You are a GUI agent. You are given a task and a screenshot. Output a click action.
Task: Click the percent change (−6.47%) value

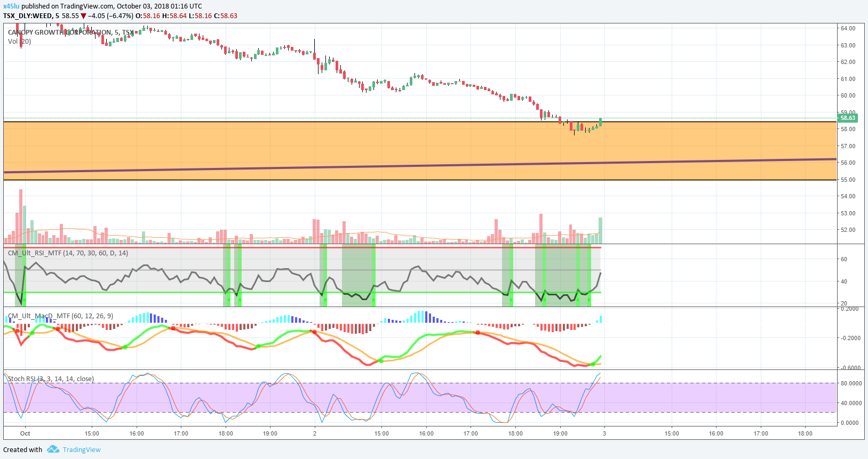click(119, 15)
